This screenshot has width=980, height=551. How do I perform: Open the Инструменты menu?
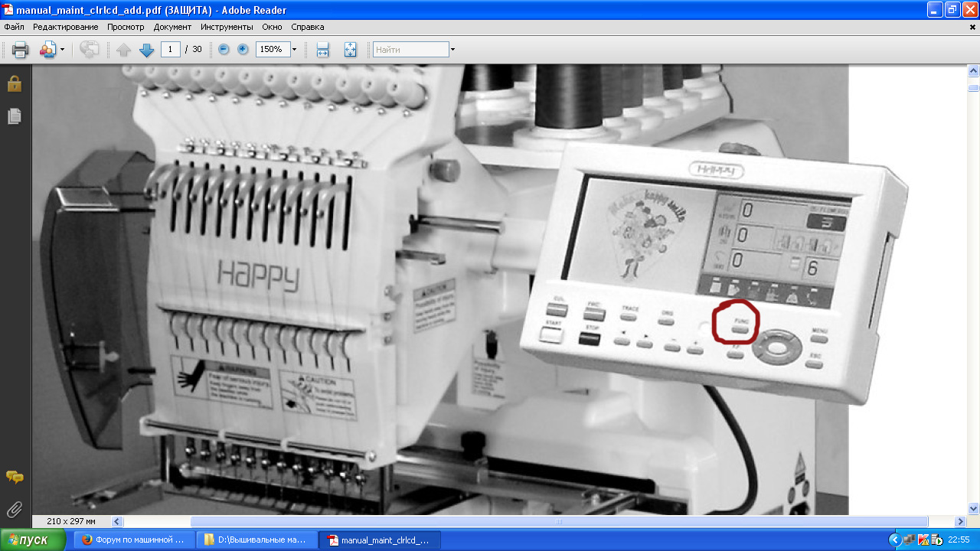pyautogui.click(x=227, y=27)
